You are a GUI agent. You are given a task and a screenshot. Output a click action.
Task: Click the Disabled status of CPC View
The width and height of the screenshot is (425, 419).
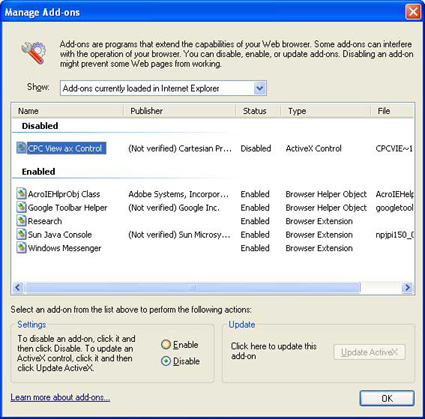(256, 148)
